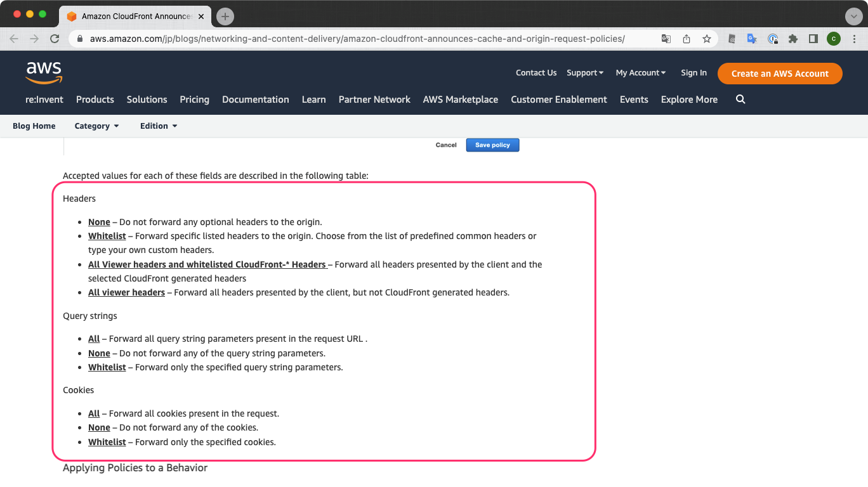This screenshot has height=487, width=868.
Task: Open the Customer Enablement menu
Action: [559, 100]
